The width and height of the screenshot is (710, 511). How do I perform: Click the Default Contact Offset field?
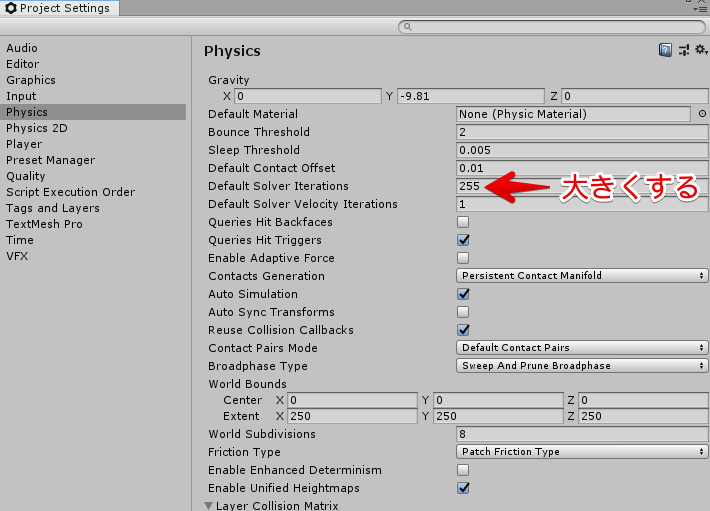point(582,168)
